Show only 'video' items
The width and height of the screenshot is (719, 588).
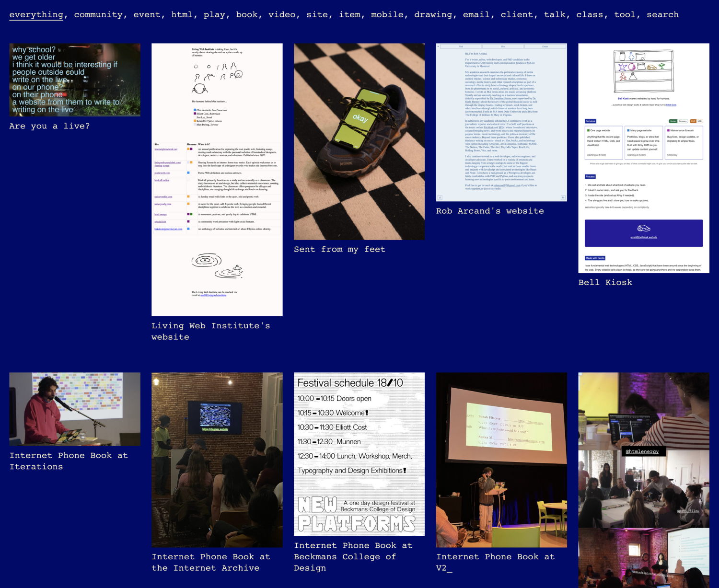pyautogui.click(x=282, y=15)
